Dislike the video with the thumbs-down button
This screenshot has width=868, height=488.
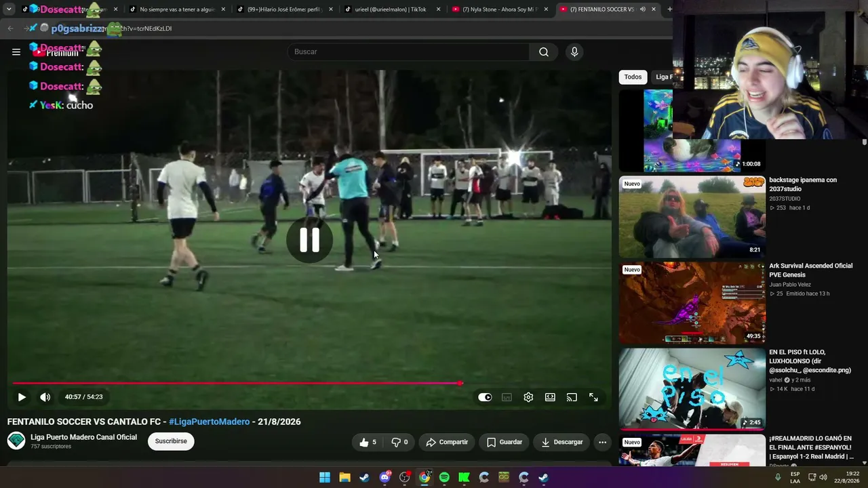(x=400, y=442)
